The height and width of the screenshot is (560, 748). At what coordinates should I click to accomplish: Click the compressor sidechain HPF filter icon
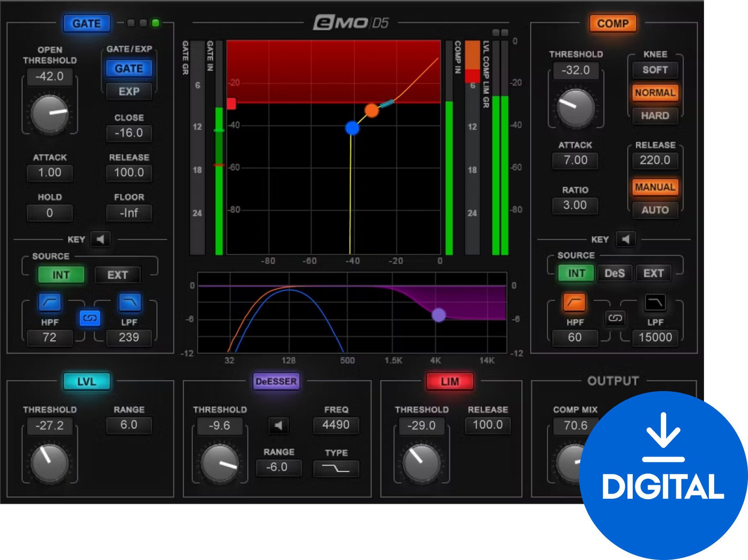coord(575,302)
